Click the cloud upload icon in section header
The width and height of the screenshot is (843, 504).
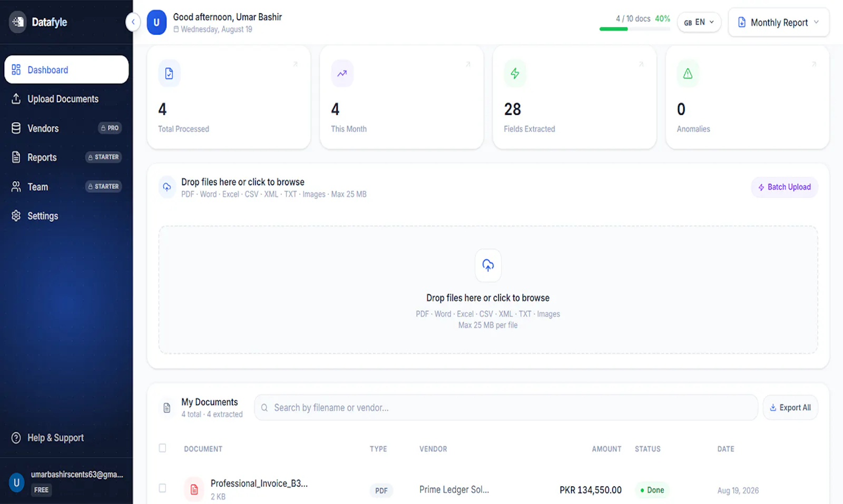(167, 187)
